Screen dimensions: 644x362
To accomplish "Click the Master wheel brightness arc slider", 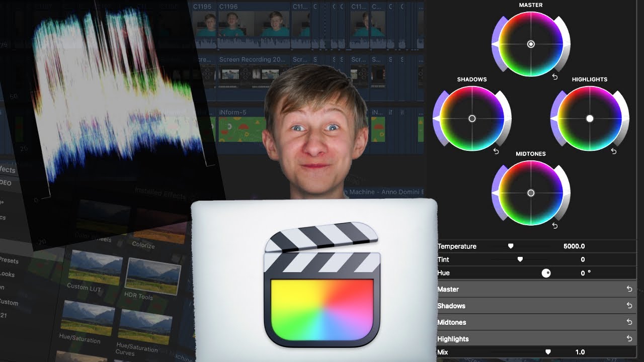I will [566, 44].
